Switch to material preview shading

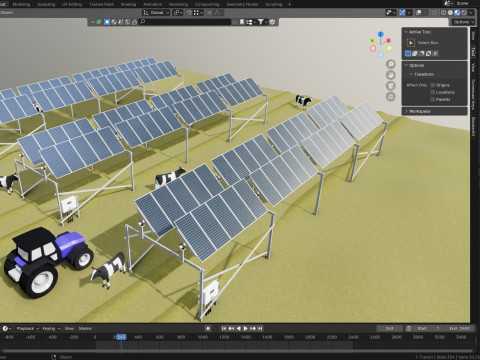click(x=457, y=13)
